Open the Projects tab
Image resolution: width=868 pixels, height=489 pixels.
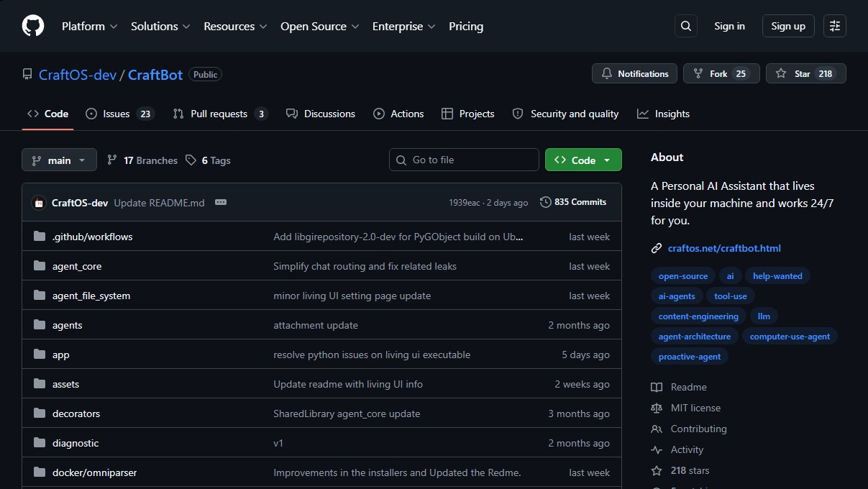pos(467,114)
